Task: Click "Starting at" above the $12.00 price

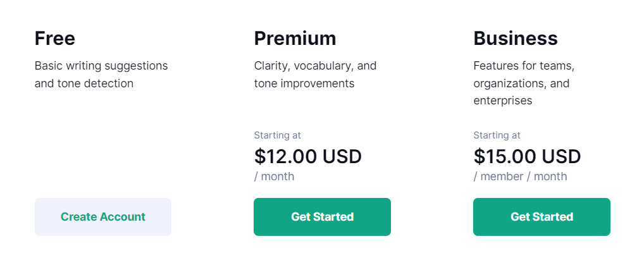Action: point(277,135)
